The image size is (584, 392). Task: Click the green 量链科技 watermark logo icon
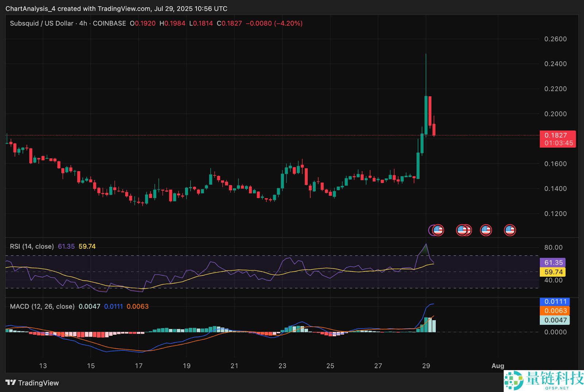(x=514, y=381)
